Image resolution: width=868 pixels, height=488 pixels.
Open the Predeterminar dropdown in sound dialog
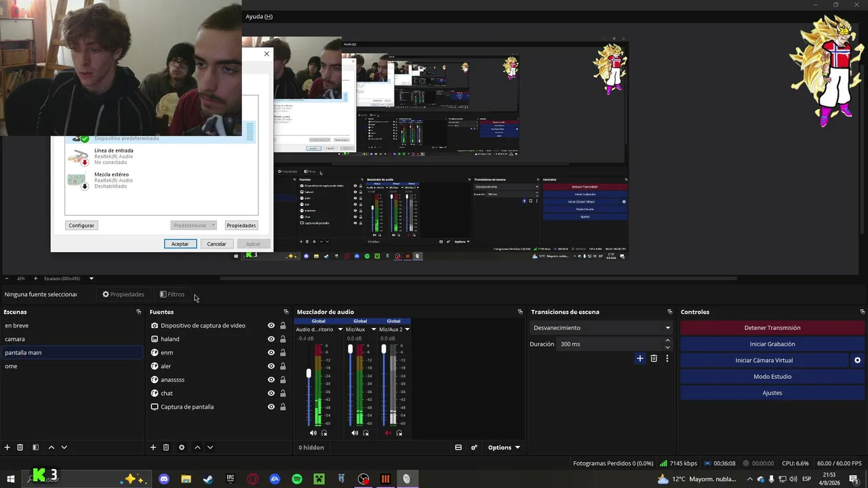coord(213,225)
